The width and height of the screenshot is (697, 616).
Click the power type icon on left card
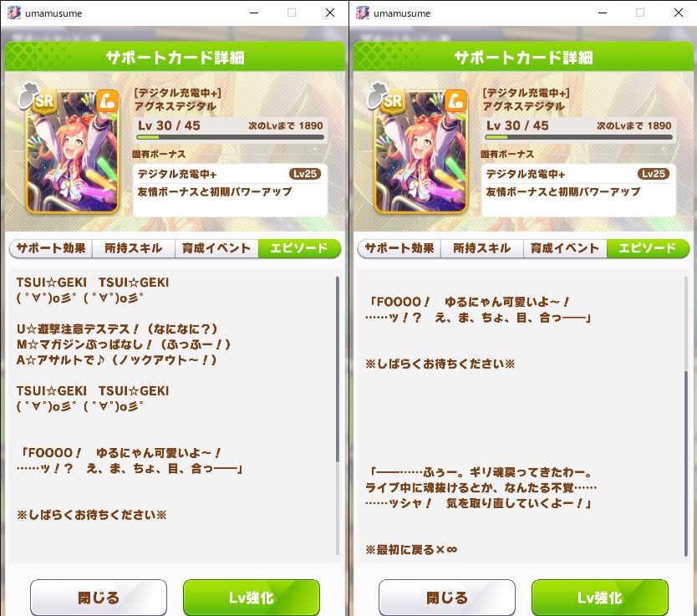click(107, 100)
